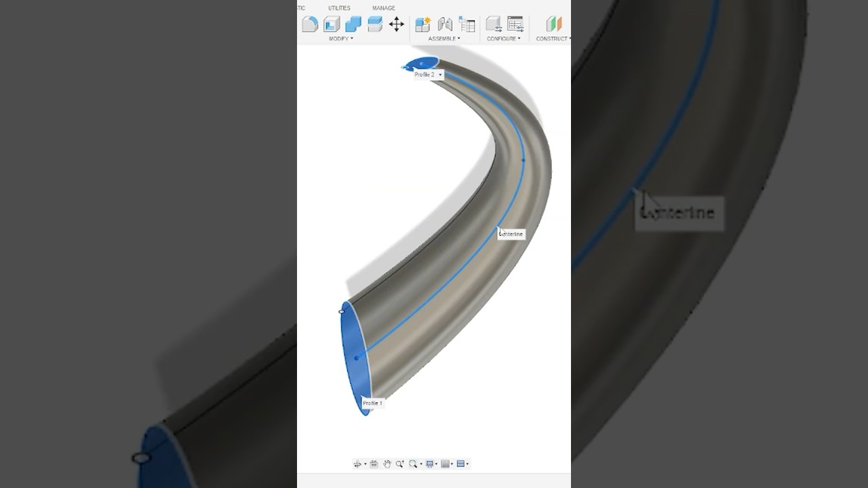Screen dimensions: 868x488
Task: Open the CONFIGURE dropdown menu
Action: click(504, 39)
